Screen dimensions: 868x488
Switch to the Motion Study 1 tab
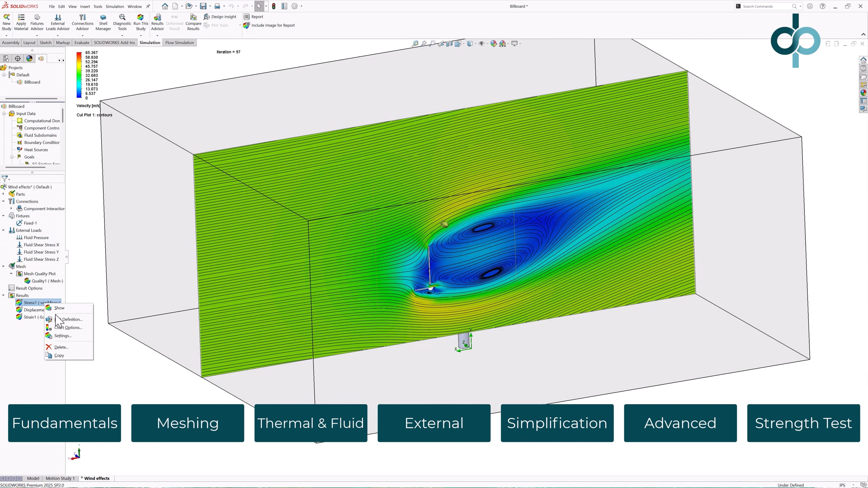tap(60, 478)
